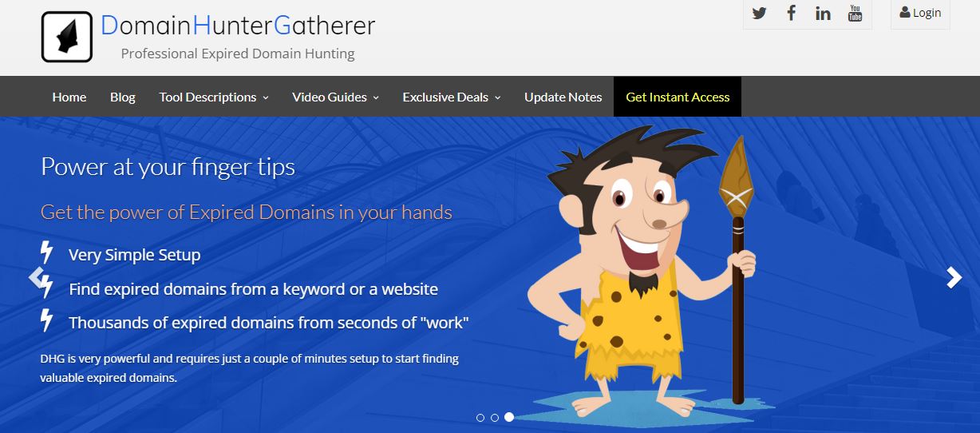Select the third carousel dot
Viewport: 980px width, 433px height.
click(509, 417)
